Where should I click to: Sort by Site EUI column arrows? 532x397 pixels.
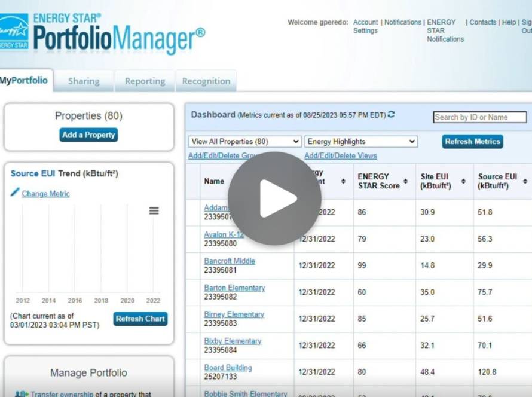click(x=463, y=181)
